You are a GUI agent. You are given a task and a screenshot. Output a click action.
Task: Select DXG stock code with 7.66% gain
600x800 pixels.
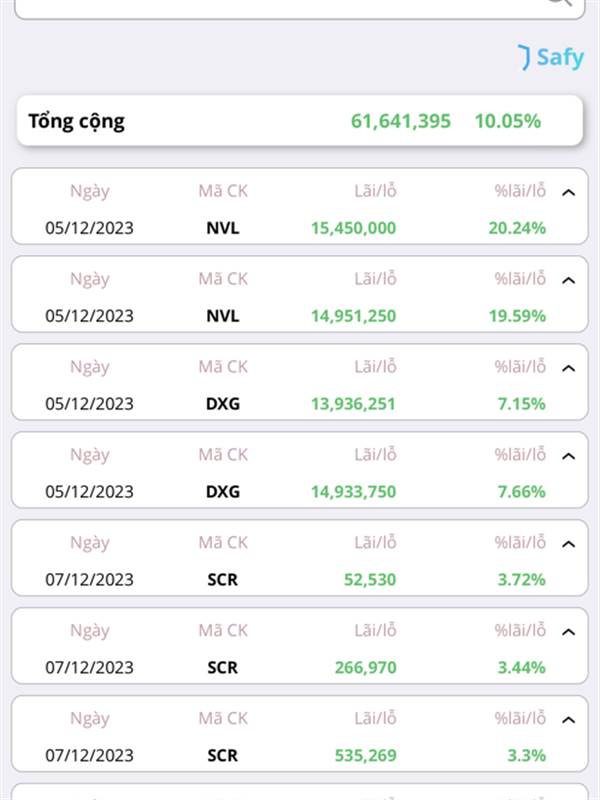click(x=223, y=491)
